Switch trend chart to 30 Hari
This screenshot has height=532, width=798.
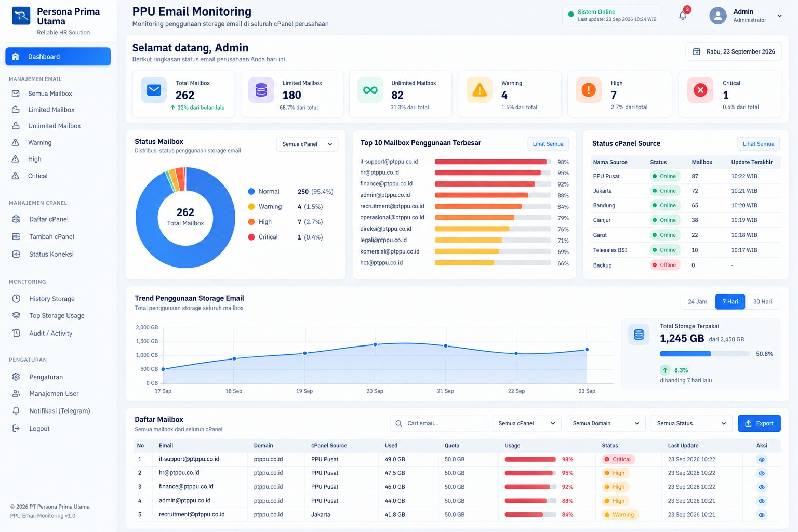point(763,301)
